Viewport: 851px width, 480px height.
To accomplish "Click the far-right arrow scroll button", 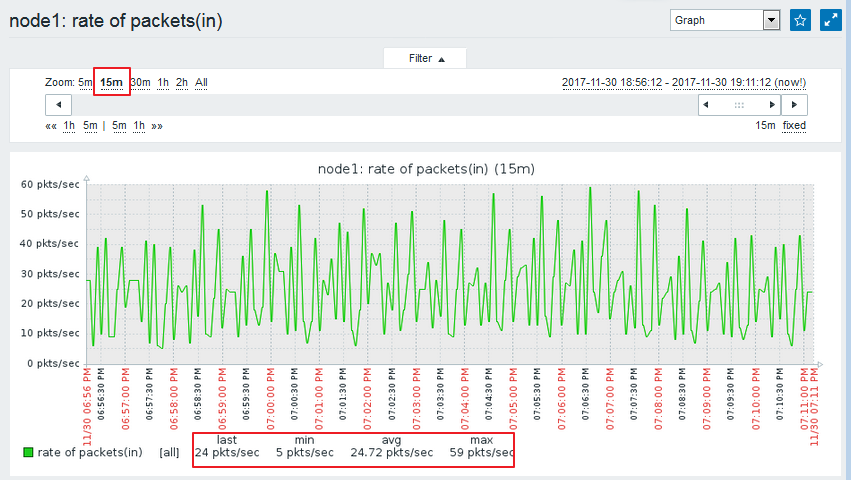I will 794,105.
